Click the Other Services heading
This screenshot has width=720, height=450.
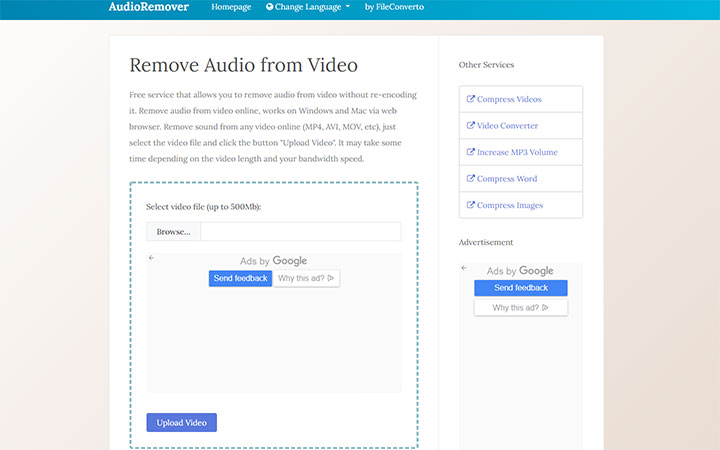[486, 65]
